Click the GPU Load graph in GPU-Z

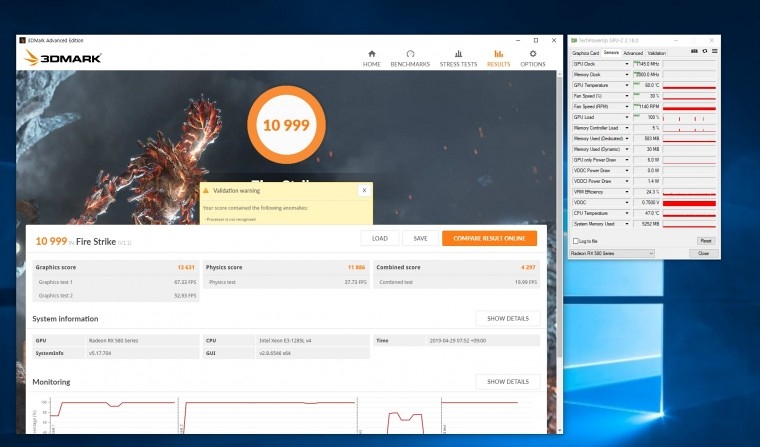689,117
